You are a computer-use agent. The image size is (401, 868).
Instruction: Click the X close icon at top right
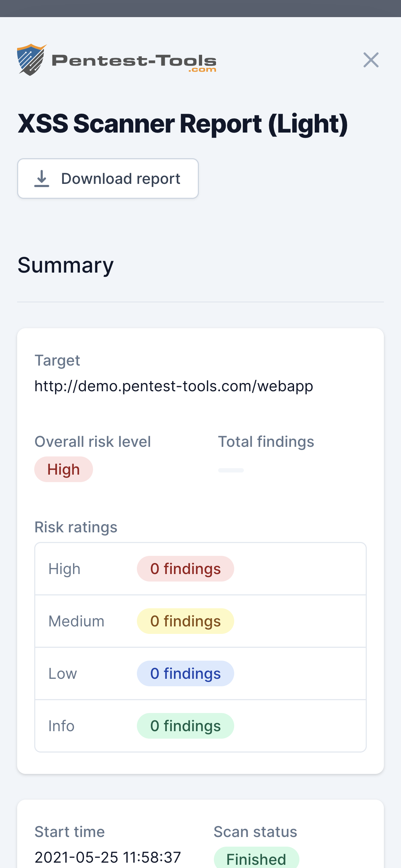pyautogui.click(x=371, y=60)
